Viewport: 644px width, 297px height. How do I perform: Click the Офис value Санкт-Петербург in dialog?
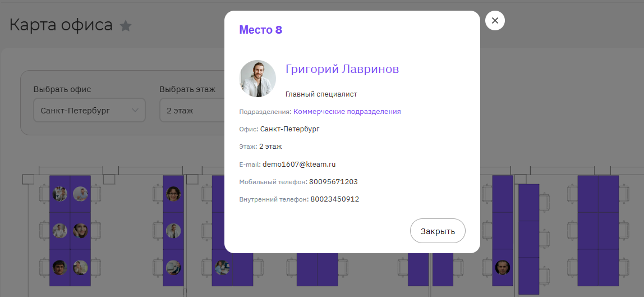[x=290, y=129]
